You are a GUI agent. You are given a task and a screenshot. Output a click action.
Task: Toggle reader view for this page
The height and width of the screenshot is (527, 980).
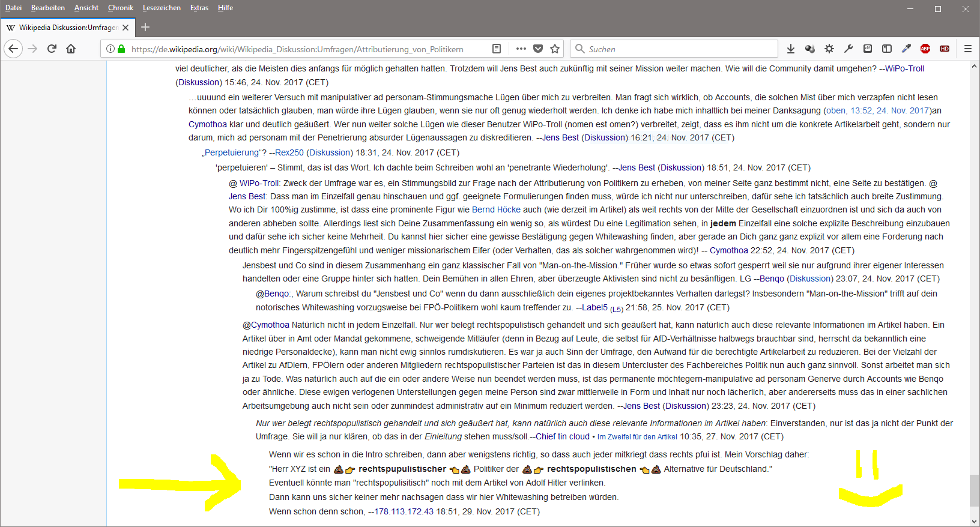[497, 49]
